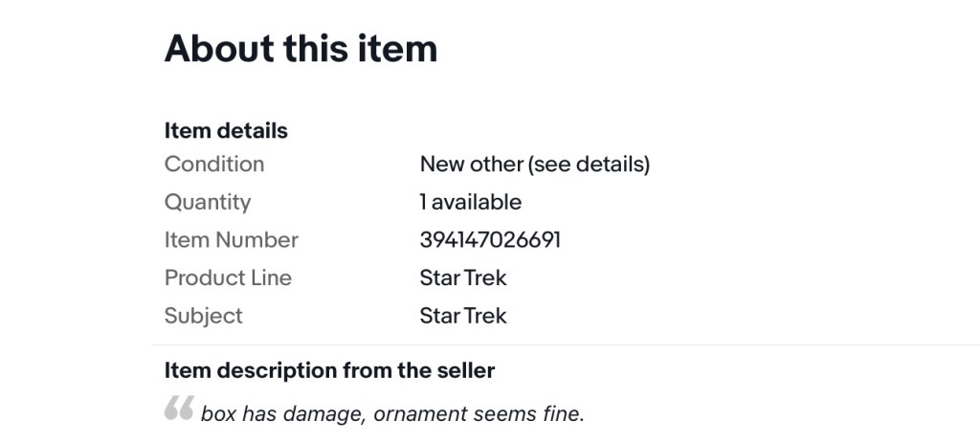The image size is (980, 443).
Task: Click the 'Condition' label
Action: click(214, 164)
